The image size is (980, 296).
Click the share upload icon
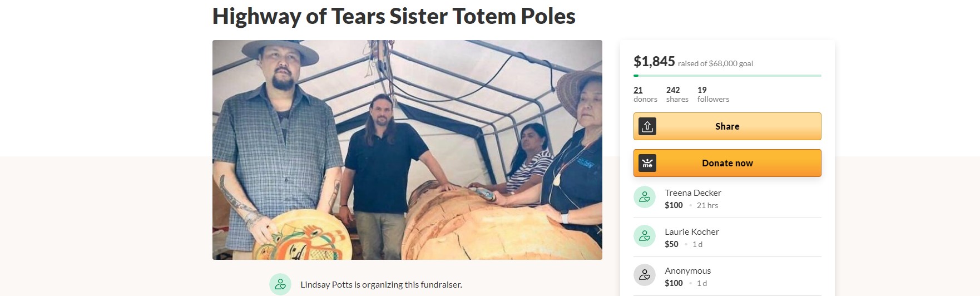point(647,126)
